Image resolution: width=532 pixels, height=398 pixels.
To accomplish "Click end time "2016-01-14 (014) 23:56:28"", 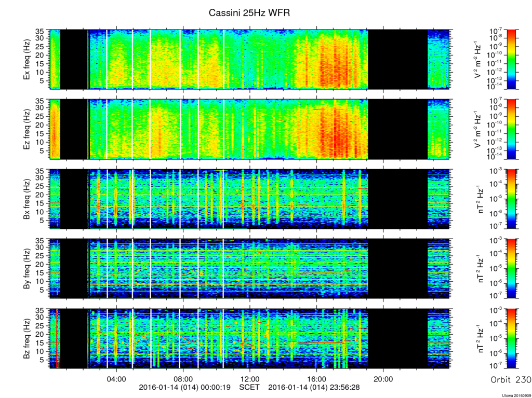I will 314,387.
